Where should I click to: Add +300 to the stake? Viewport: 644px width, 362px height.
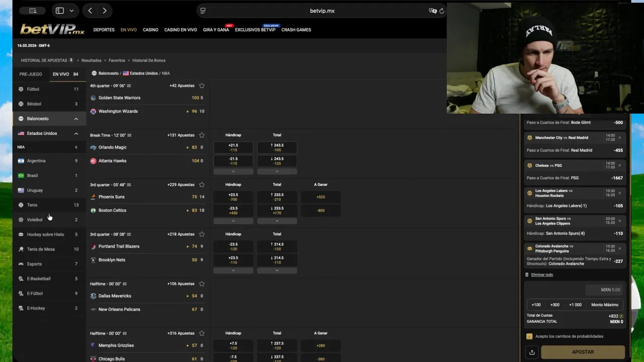point(555,305)
